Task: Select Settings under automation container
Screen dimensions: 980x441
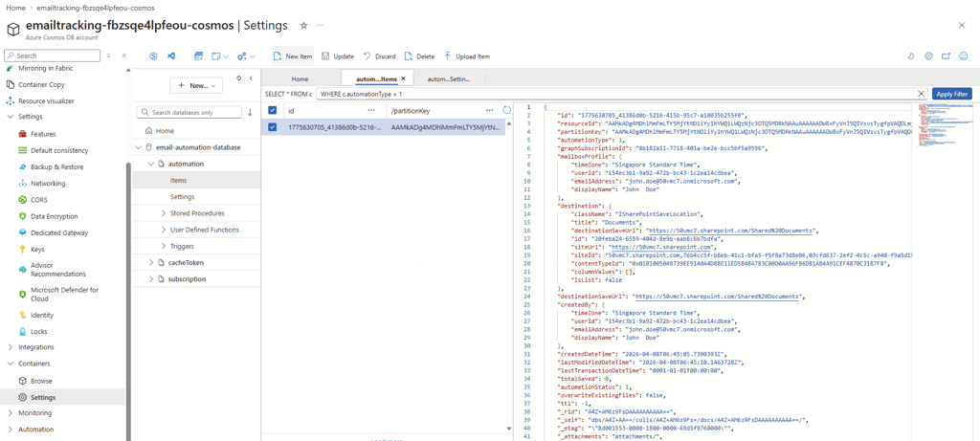Action: [x=196, y=197]
